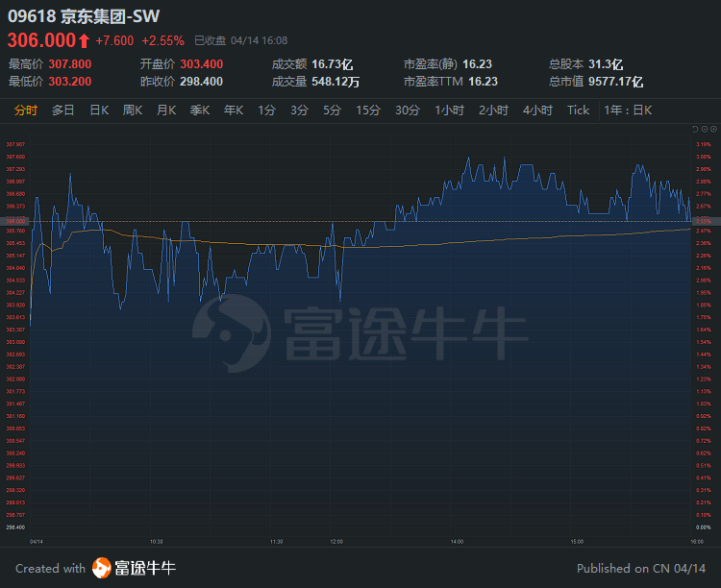This screenshot has width=721, height=588.
Task: Open the 1年 : 日K range selector
Action: [x=628, y=110]
